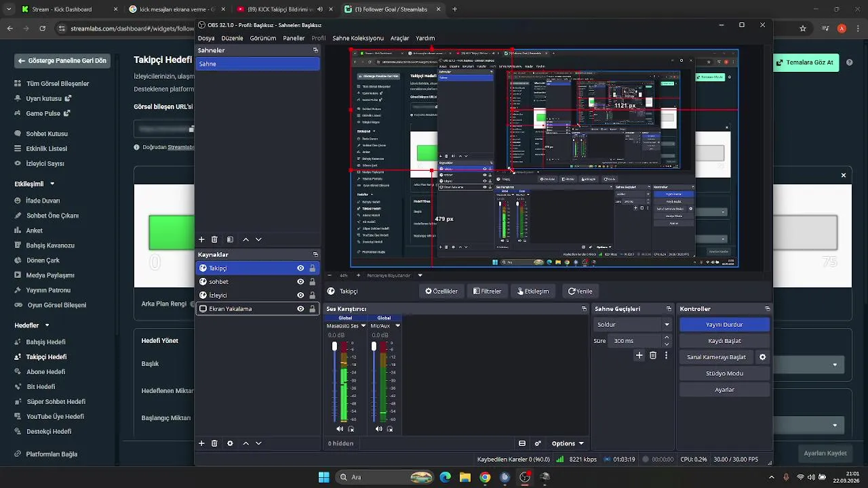Open the Dosya menu in OBS
The width and height of the screenshot is (868, 488).
click(x=206, y=39)
